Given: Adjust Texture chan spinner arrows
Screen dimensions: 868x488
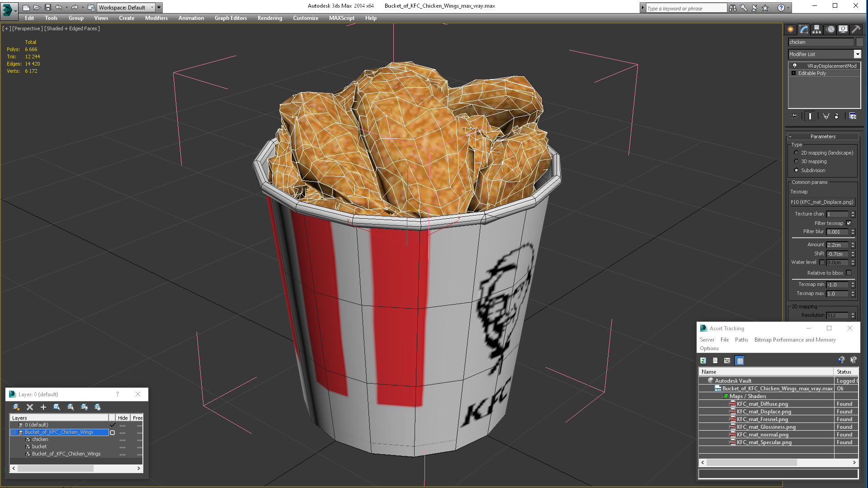Looking at the screenshot, I should (x=853, y=214).
